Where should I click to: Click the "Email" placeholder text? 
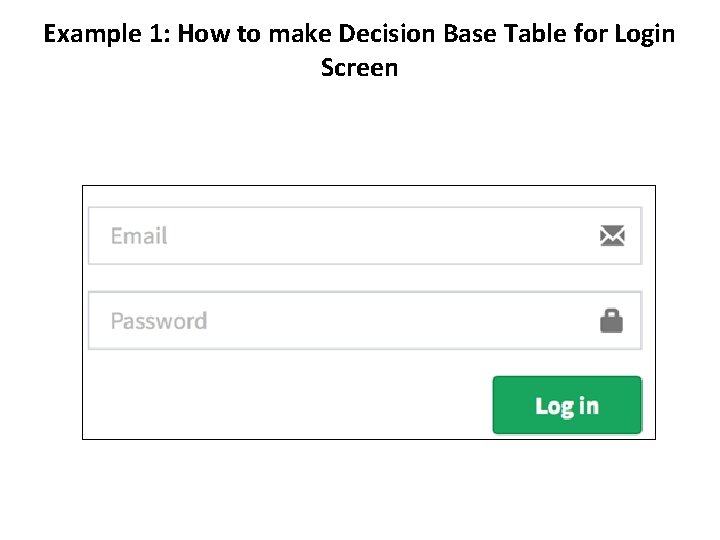139,236
